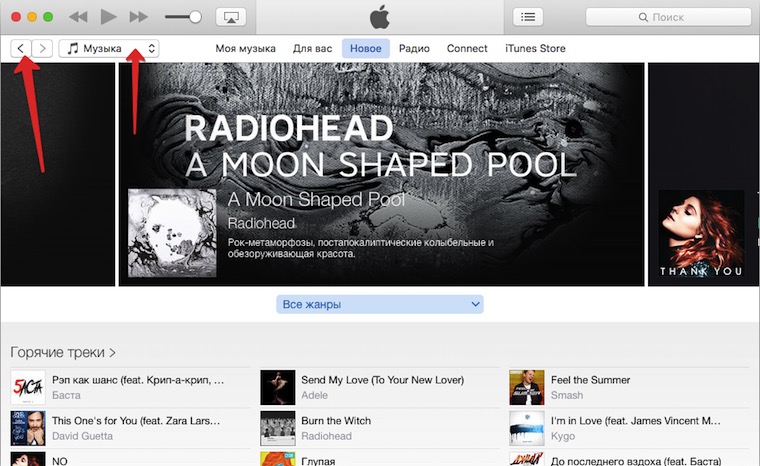Image resolution: width=760 pixels, height=466 pixels.
Task: Open the AirPlay output button
Action: pos(231,17)
